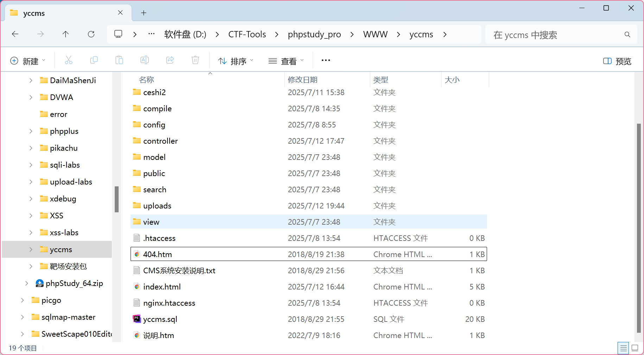Image resolution: width=644 pixels, height=355 pixels.
Task: Select XSS folder in navigation tree
Action: tap(57, 216)
